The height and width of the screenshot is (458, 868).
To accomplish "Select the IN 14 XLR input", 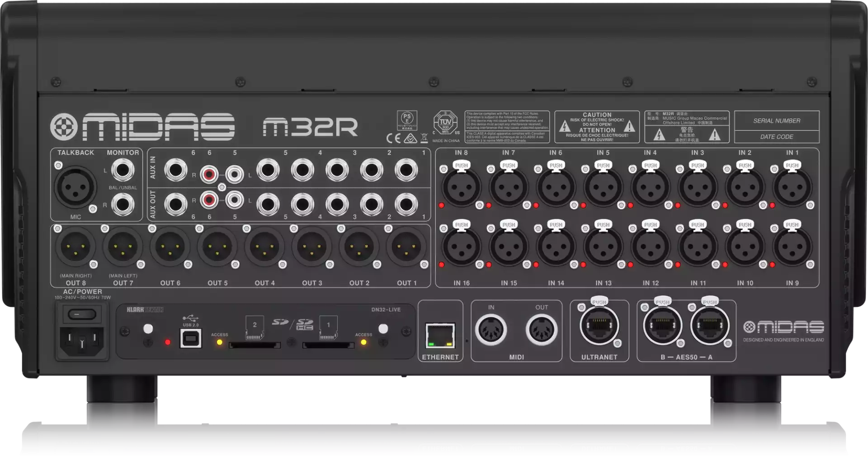I will click(556, 246).
